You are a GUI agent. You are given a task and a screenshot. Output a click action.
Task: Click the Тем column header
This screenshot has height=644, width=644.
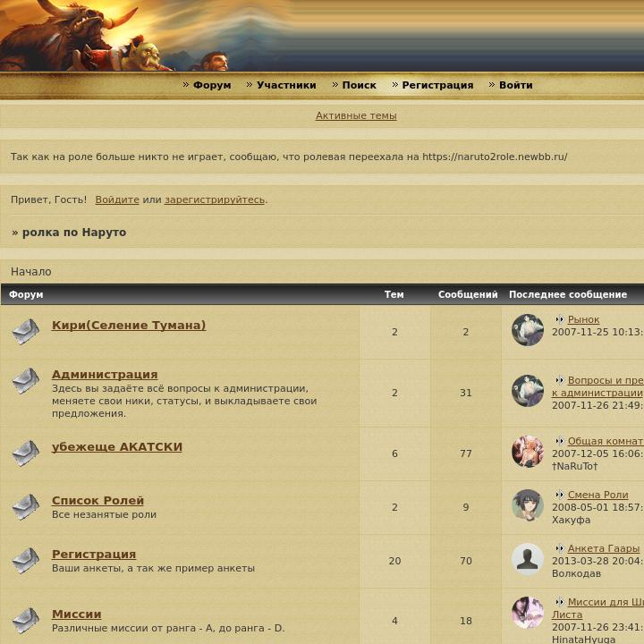click(394, 294)
